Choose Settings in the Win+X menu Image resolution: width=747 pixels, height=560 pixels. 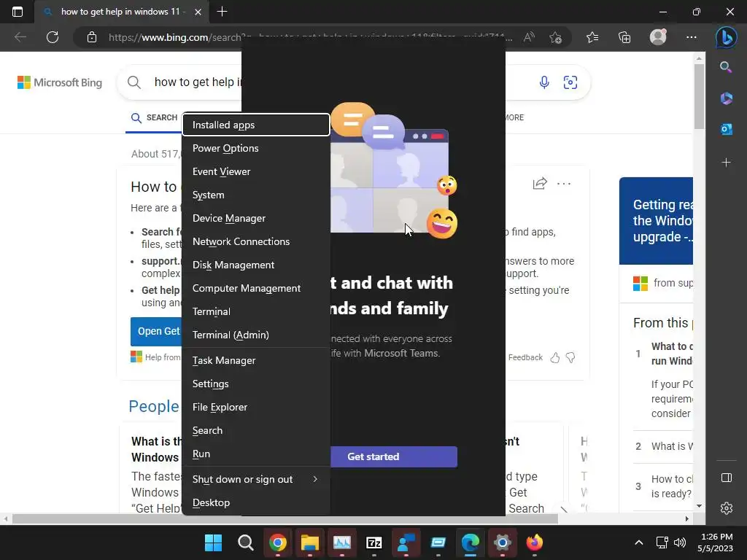pyautogui.click(x=256, y=384)
